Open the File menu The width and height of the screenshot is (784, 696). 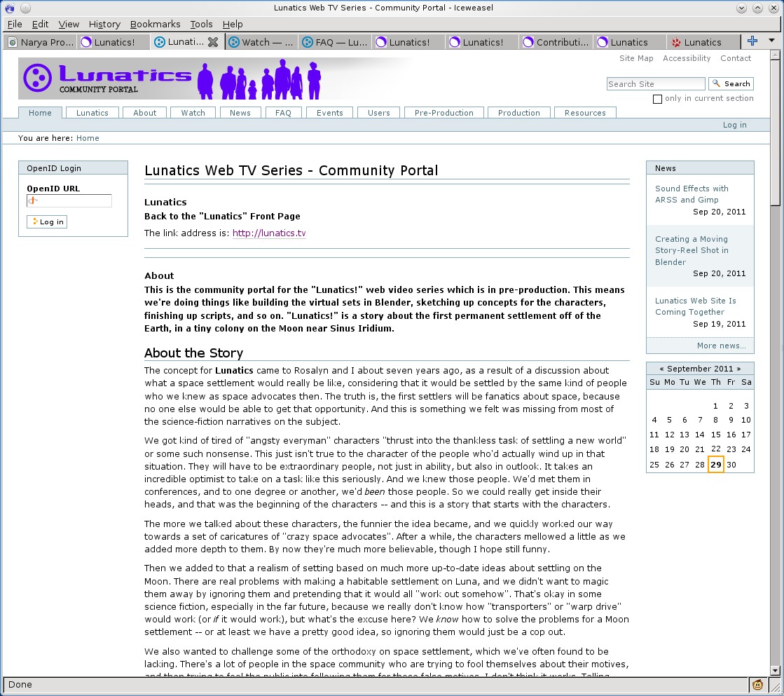click(x=15, y=24)
